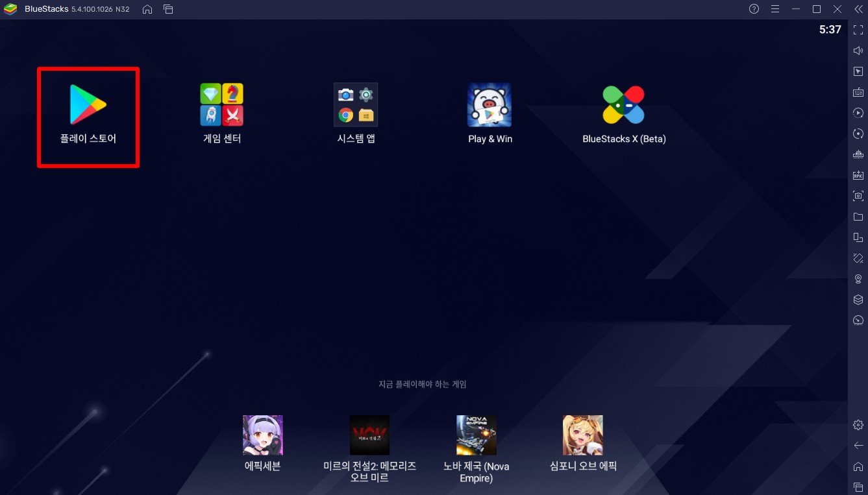Open the hamburger menu in the title bar
The width and height of the screenshot is (868, 495).
tap(775, 9)
